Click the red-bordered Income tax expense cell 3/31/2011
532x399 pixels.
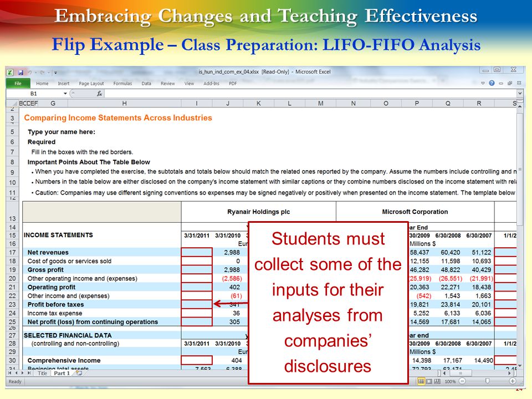click(197, 313)
